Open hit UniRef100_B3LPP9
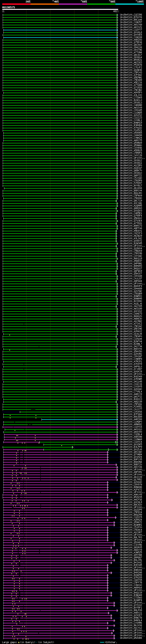Viewport: 146px width, 644px height. tap(131, 447)
